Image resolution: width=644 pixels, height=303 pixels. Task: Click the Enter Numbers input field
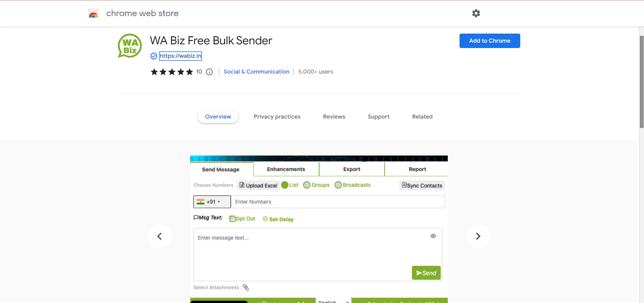pyautogui.click(x=338, y=202)
